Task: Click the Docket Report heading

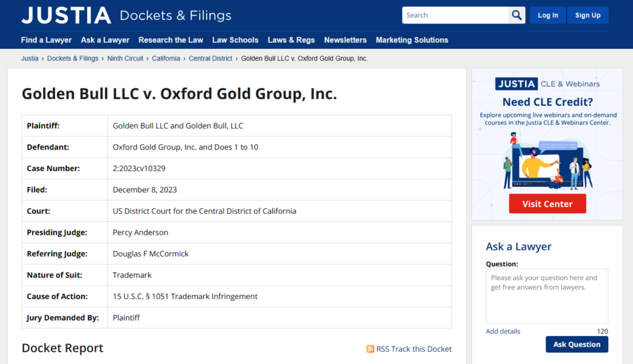Action: click(62, 348)
